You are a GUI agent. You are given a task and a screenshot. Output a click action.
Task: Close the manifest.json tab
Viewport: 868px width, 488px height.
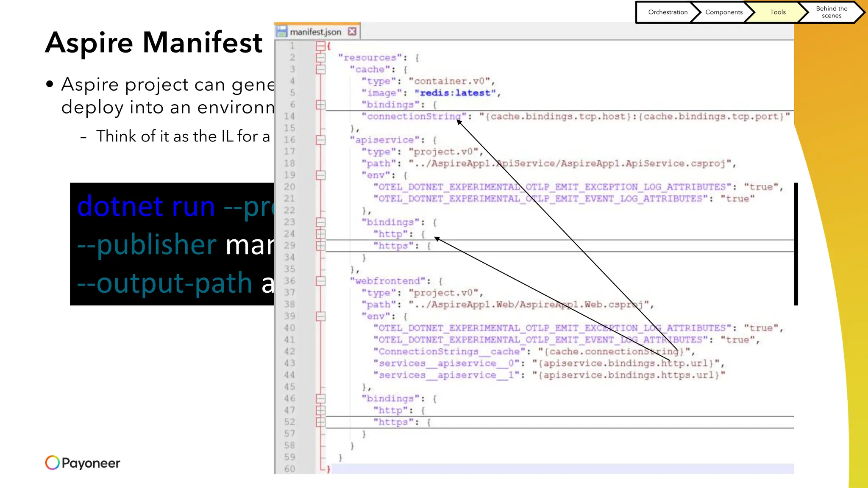tap(352, 31)
